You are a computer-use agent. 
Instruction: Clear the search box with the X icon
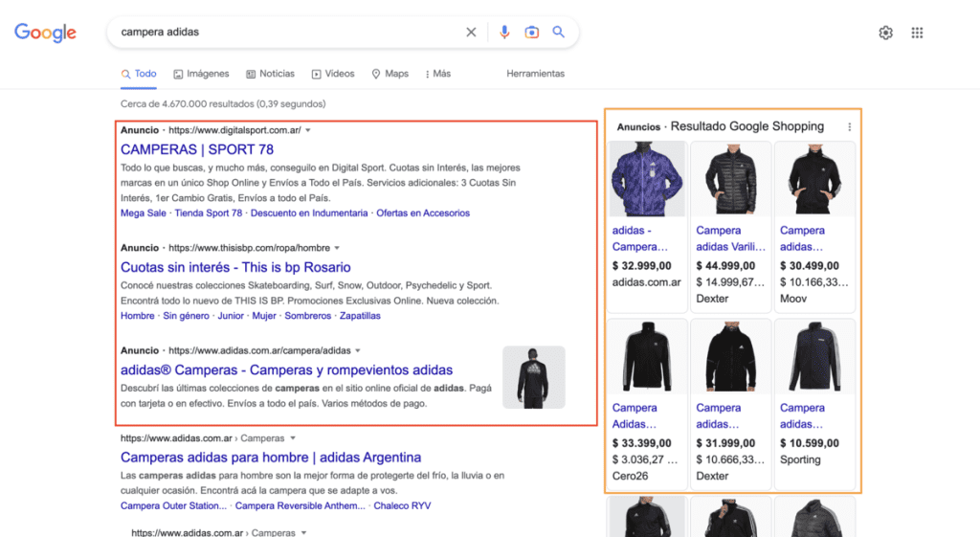tap(471, 32)
